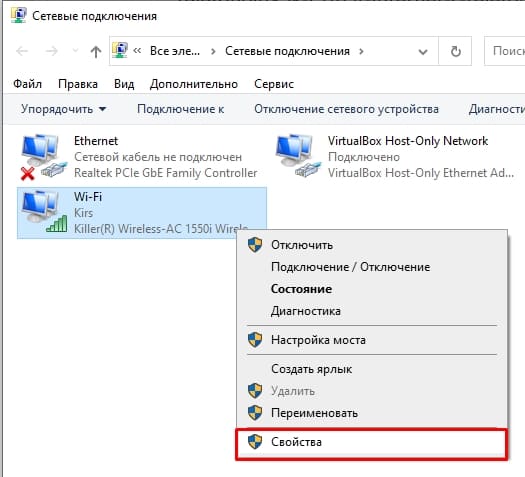Screen dimensions: 525x477
Task: Click Отключение сетевого устройства toolbar button
Action: click(x=346, y=109)
